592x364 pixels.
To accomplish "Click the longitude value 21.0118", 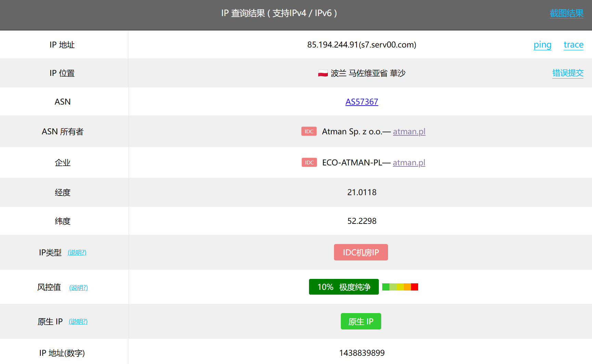I will 362,192.
